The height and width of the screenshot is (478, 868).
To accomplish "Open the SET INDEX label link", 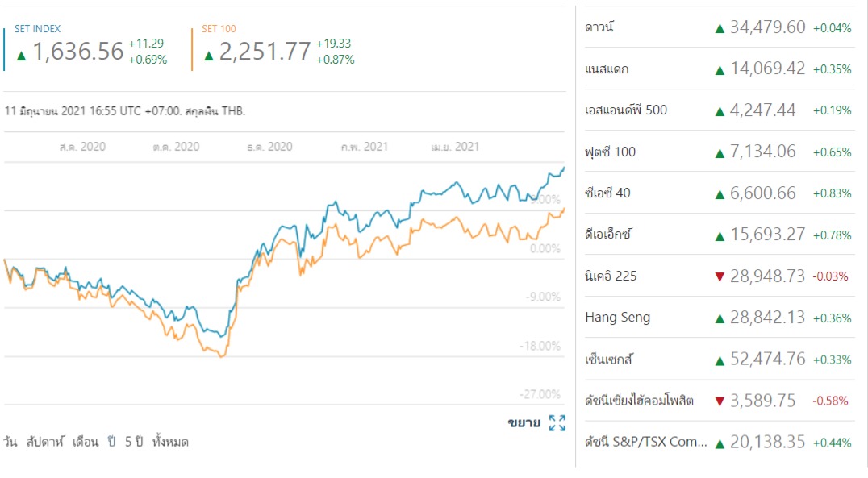I will (37, 29).
